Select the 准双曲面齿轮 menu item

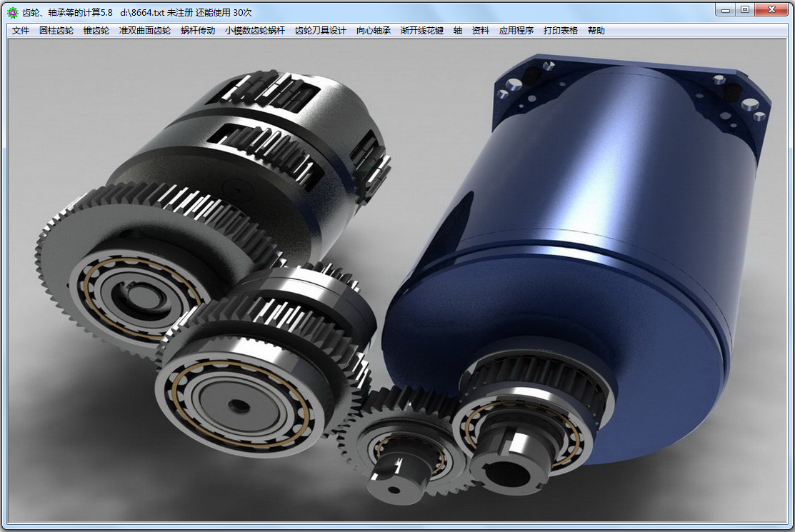pos(145,31)
